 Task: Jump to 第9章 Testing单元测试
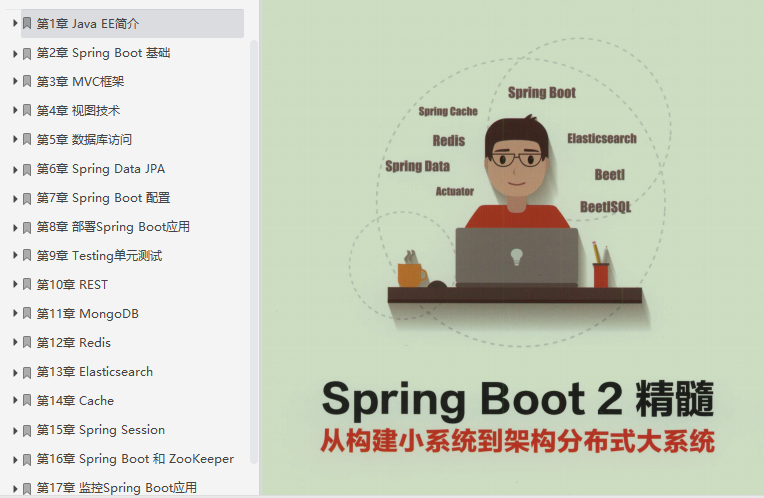[x=99, y=255]
